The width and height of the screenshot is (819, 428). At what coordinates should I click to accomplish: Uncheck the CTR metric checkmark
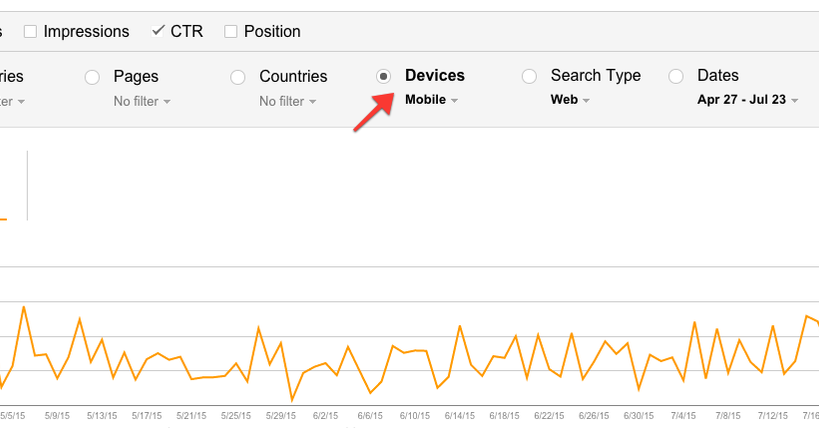click(x=158, y=31)
